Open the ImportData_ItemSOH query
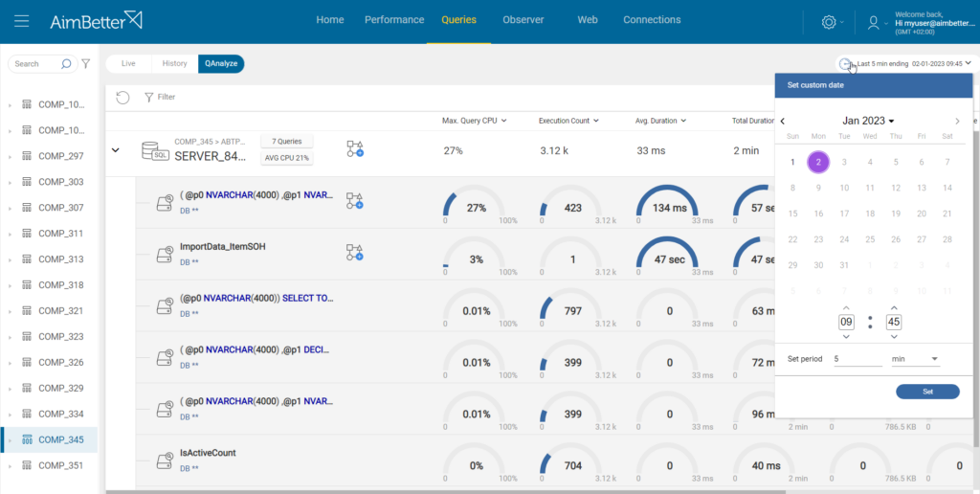 coord(222,246)
